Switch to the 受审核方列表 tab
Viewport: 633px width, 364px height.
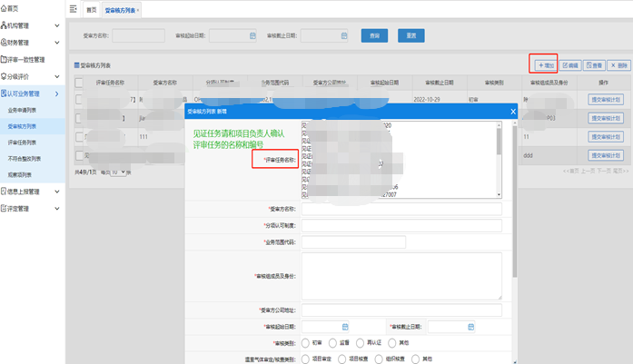[x=120, y=11]
